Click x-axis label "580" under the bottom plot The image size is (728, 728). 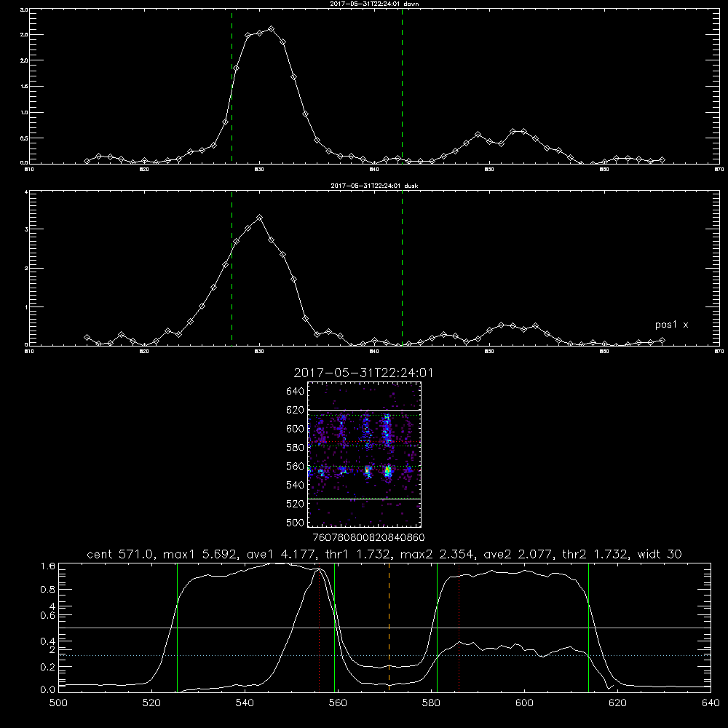click(431, 703)
